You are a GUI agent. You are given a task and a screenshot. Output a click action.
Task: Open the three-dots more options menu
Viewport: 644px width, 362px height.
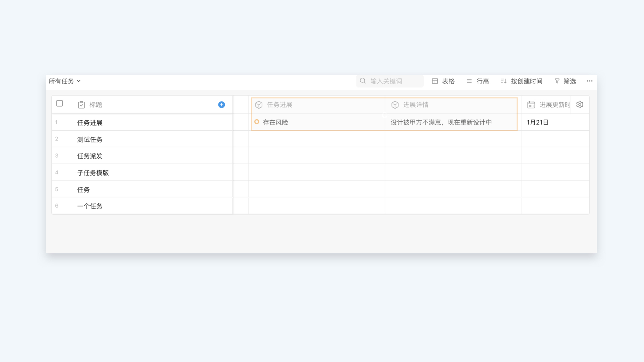click(x=589, y=81)
